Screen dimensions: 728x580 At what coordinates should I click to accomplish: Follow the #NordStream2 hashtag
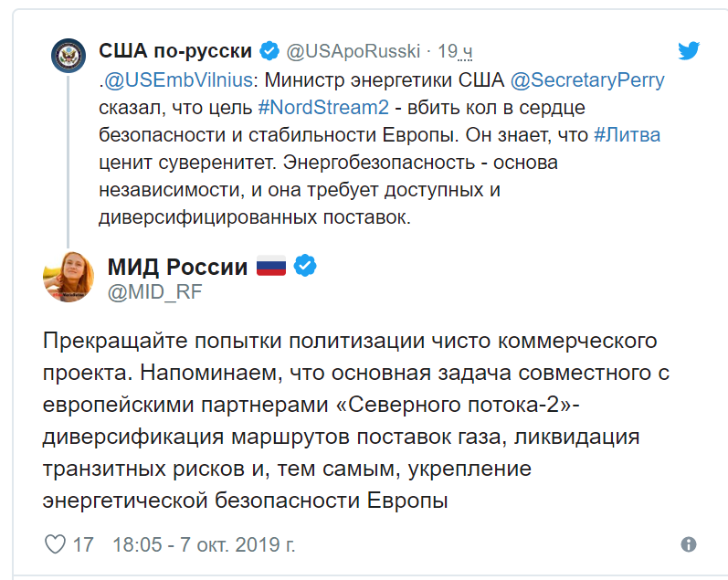pyautogui.click(x=323, y=107)
